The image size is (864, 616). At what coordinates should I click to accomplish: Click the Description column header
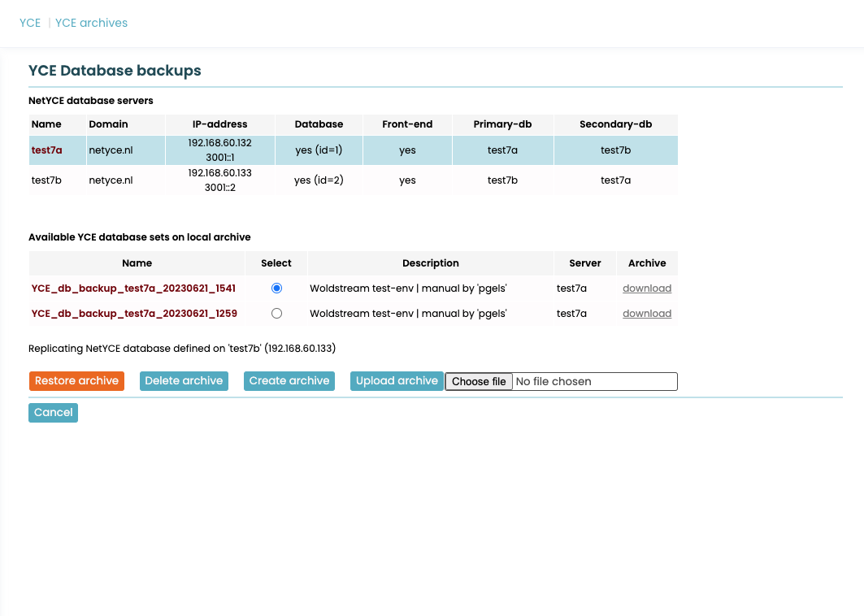[x=430, y=263]
